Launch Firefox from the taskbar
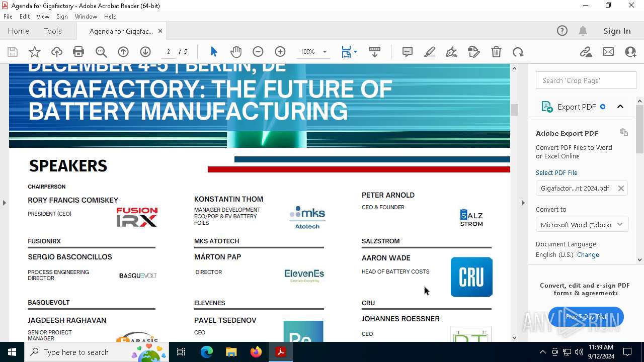The width and height of the screenshot is (644, 362). (x=256, y=352)
